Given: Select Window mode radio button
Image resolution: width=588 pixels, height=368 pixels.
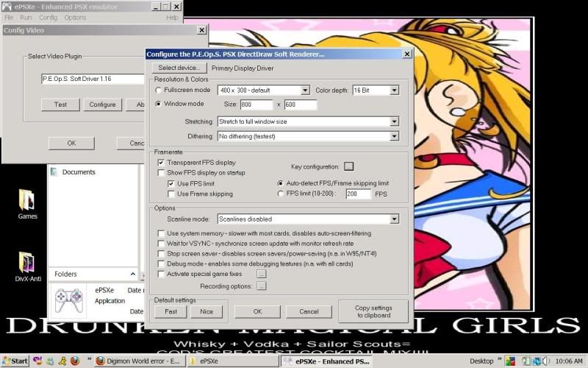Looking at the screenshot, I should (158, 104).
